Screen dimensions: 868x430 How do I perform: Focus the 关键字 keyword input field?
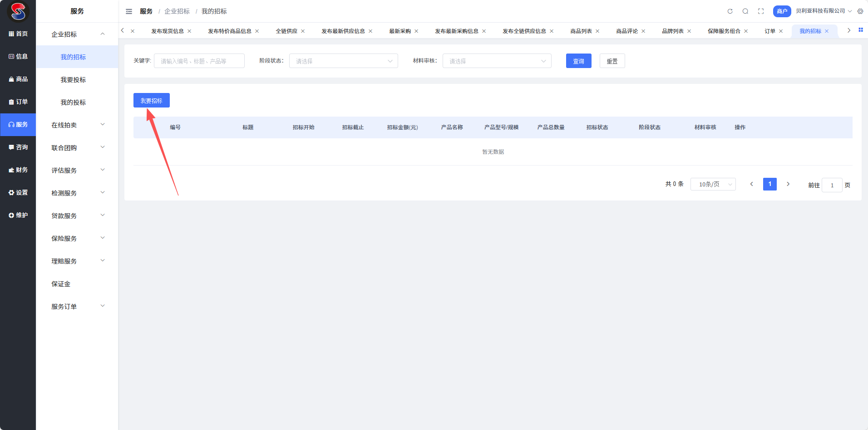[x=199, y=61]
